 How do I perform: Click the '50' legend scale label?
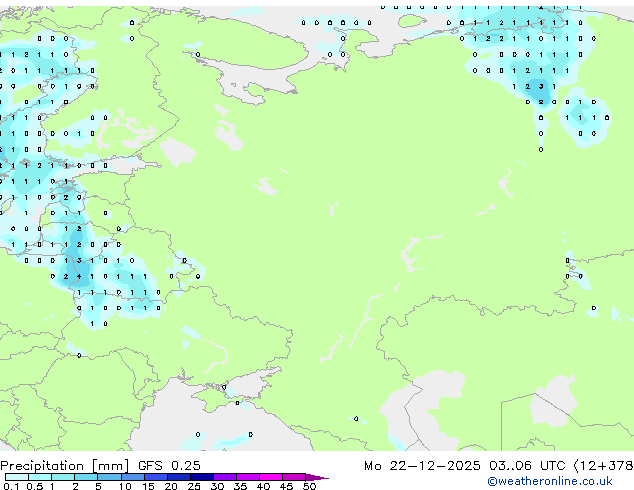coord(309,486)
